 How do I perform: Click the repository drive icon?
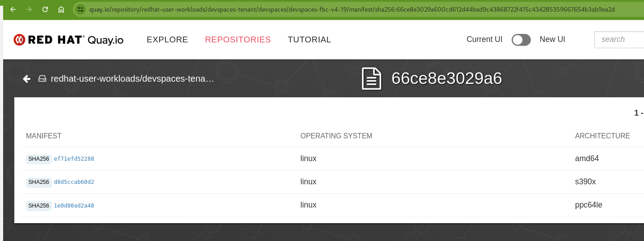(42, 79)
